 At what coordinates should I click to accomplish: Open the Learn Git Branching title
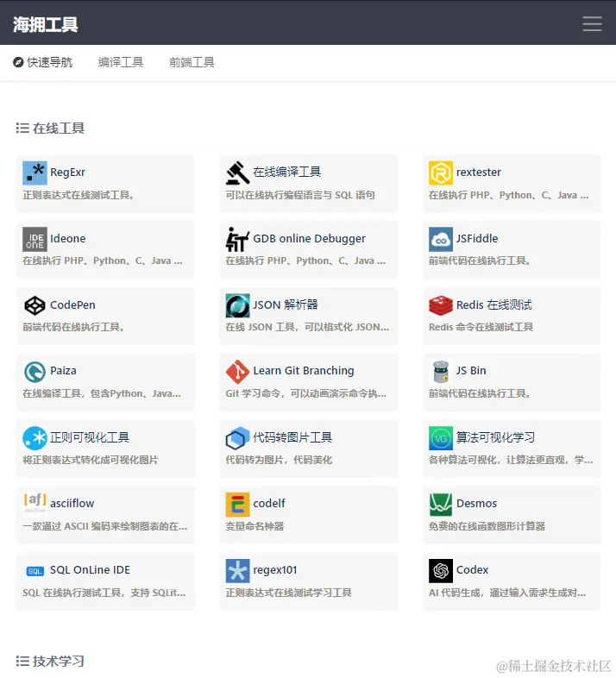[304, 371]
